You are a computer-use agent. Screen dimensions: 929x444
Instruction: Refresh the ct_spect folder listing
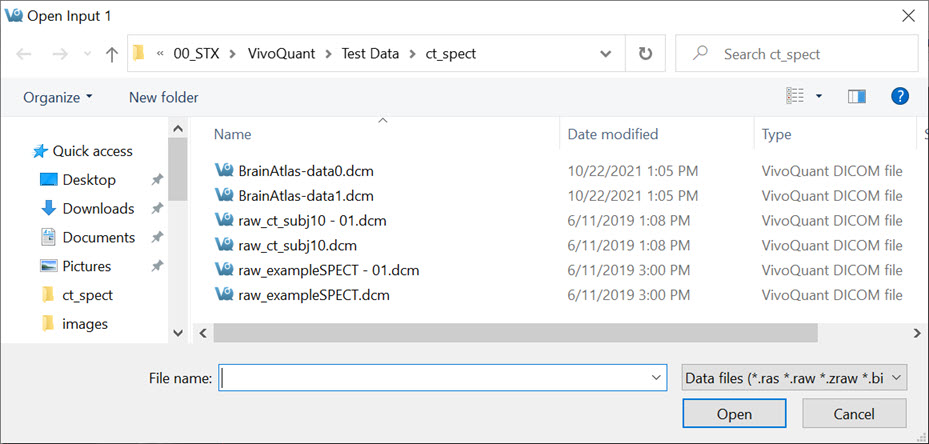pos(645,54)
